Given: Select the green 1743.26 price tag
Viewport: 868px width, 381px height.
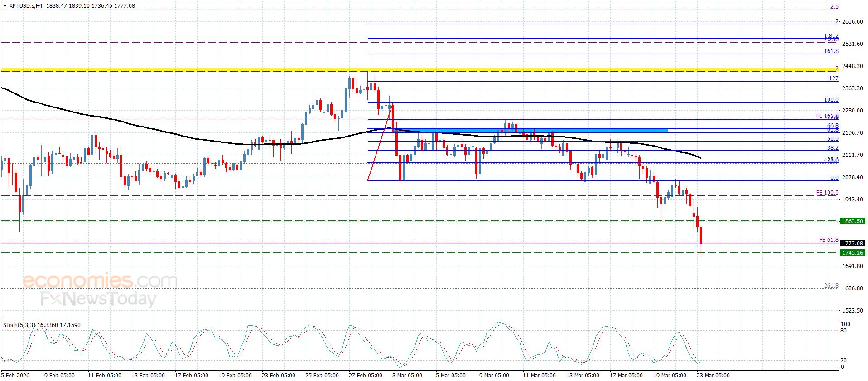Looking at the screenshot, I should [852, 253].
